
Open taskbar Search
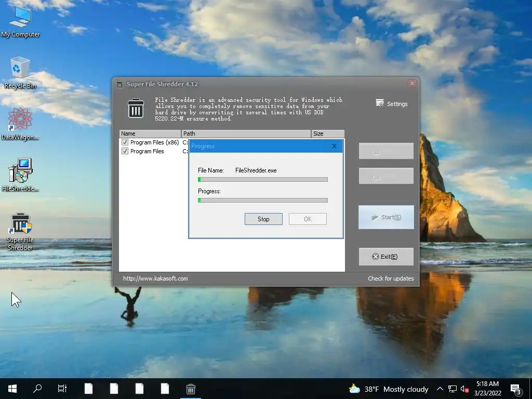coord(37,389)
